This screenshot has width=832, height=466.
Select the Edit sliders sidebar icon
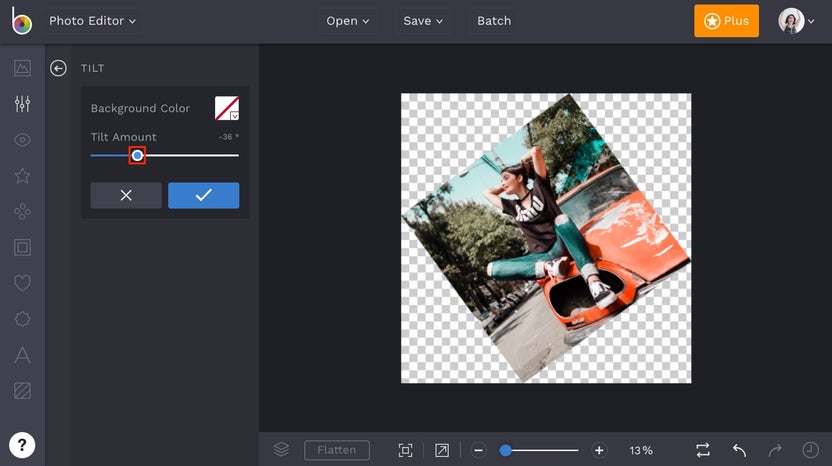click(22, 104)
